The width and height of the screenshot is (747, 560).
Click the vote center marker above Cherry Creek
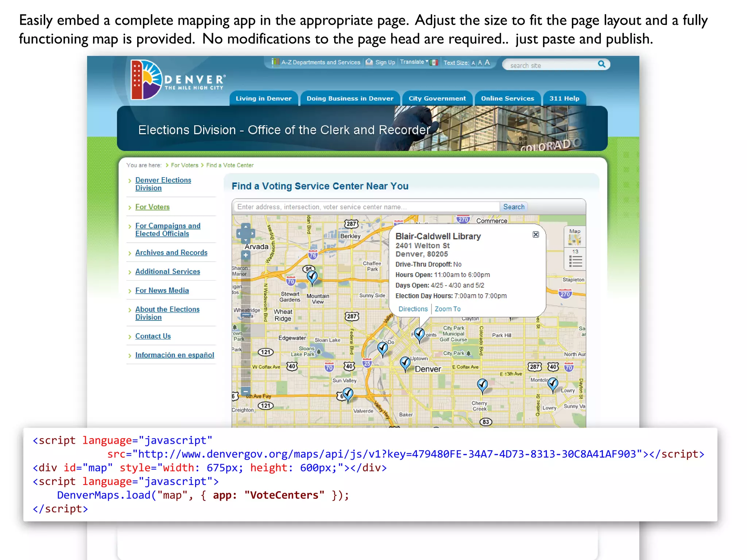(483, 386)
